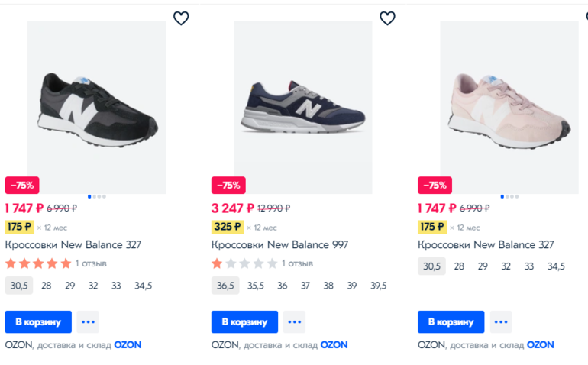This screenshot has height=365, width=588.
Task: Click −75% discount badge on pink sneakers
Action: pos(435,185)
